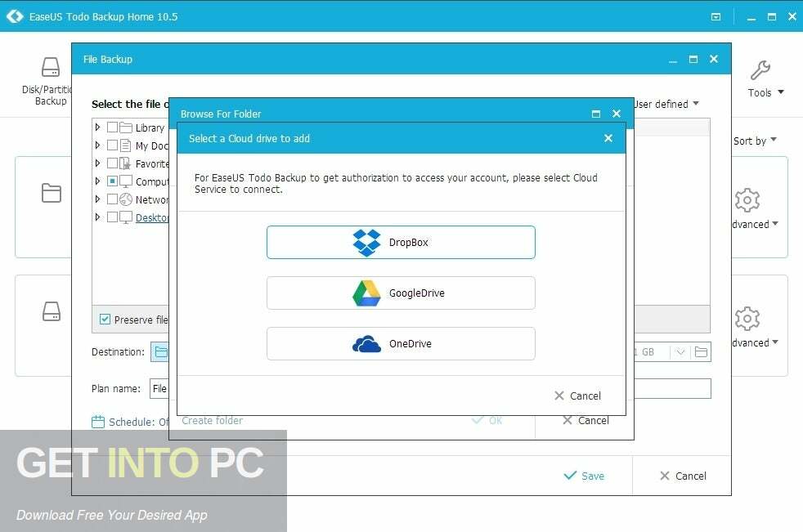Toggle the Computer checkbox
803x532 pixels.
coord(112,181)
